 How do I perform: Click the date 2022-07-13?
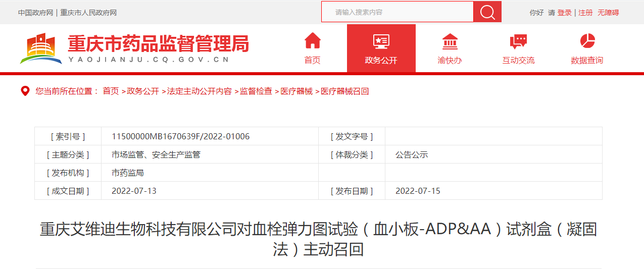pos(134,191)
